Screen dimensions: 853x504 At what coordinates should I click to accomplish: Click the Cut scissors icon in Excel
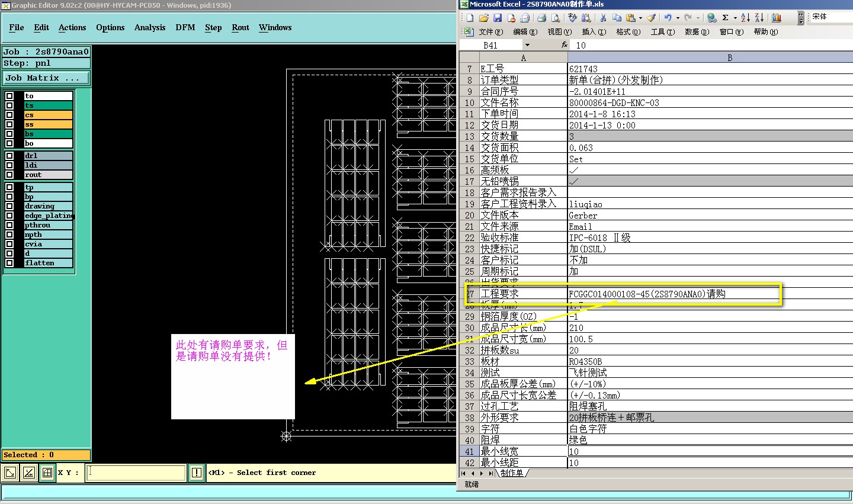[x=603, y=18]
